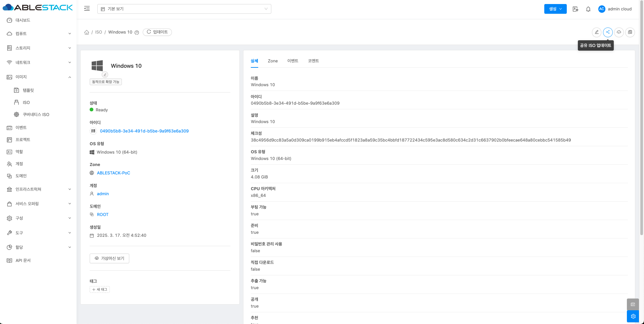Screen dimensions: 644x324
Task: Click the small pencil under the Windows logo
Action: point(105,74)
